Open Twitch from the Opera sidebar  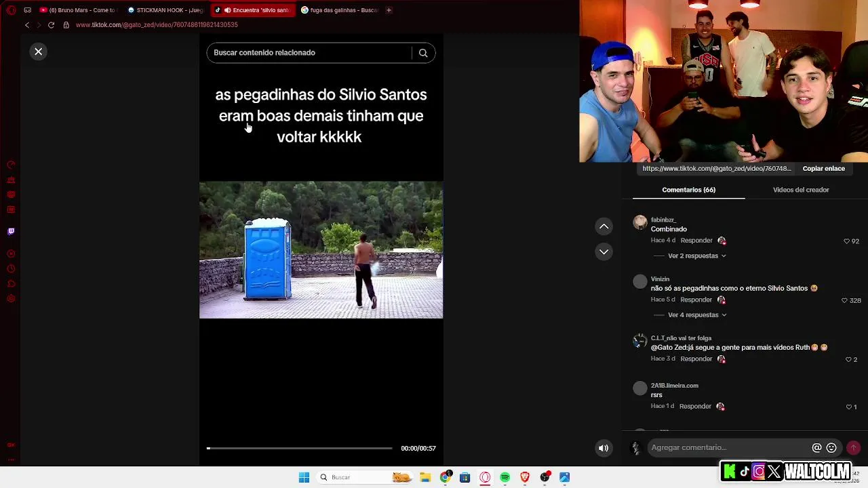click(x=11, y=231)
